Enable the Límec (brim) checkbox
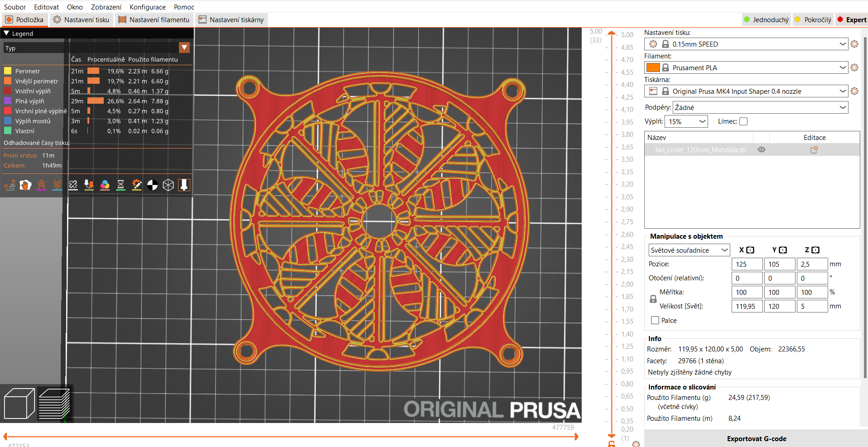 (x=743, y=121)
